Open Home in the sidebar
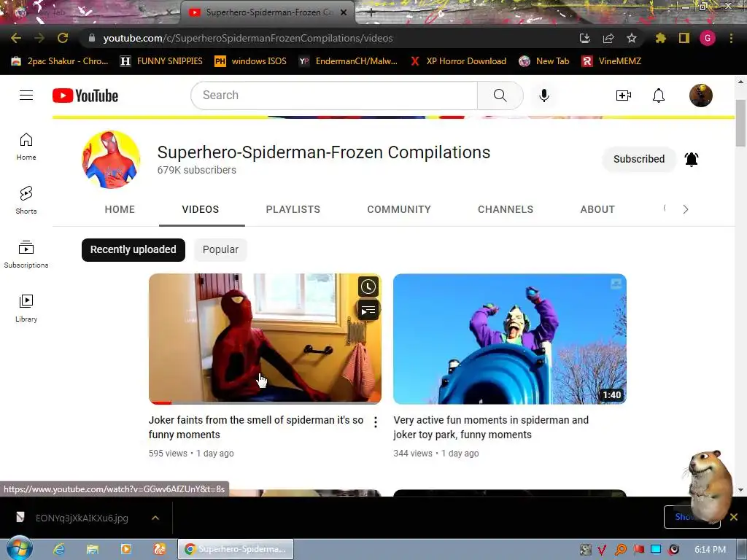 pos(26,146)
